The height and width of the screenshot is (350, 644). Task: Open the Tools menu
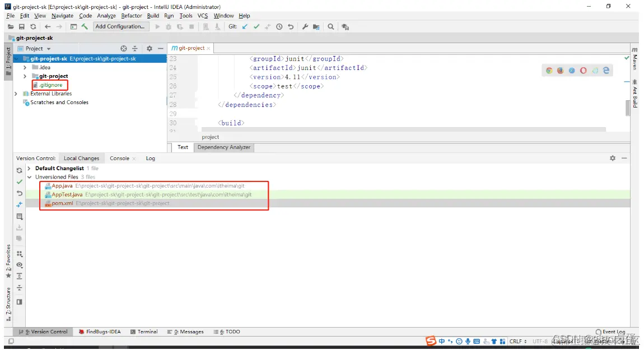186,16
